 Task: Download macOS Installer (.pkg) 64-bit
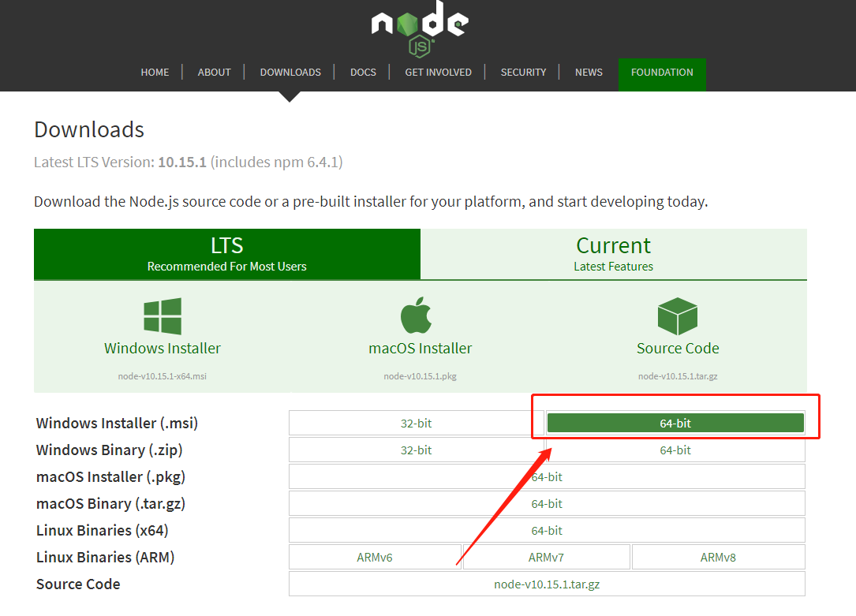[547, 476]
